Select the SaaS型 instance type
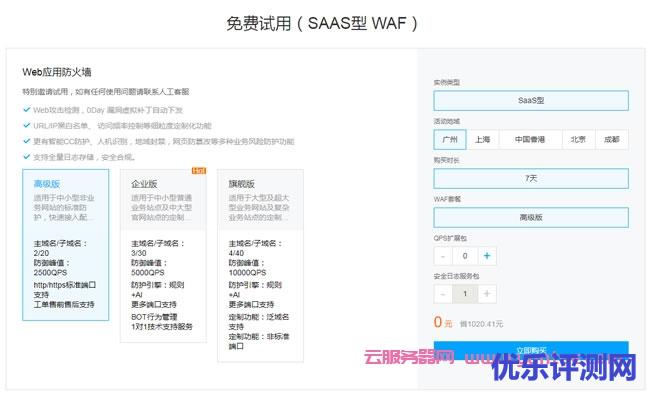This screenshot has width=650, height=394. [x=531, y=100]
